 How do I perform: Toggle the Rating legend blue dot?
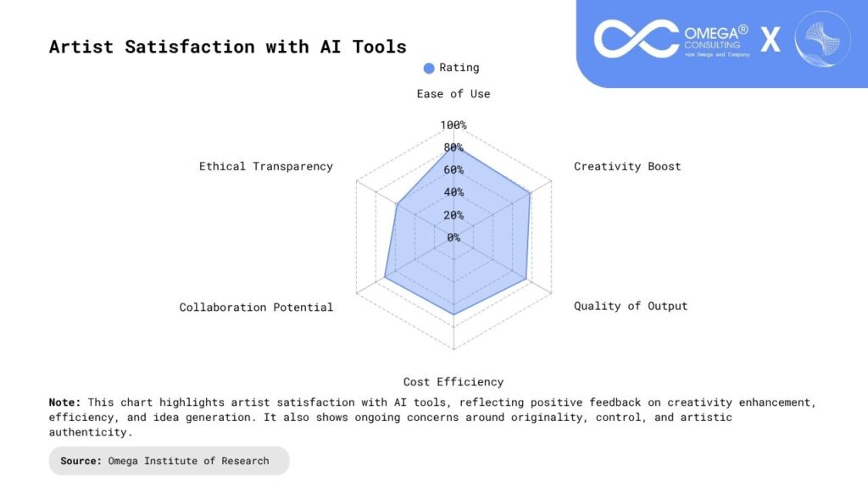click(429, 68)
